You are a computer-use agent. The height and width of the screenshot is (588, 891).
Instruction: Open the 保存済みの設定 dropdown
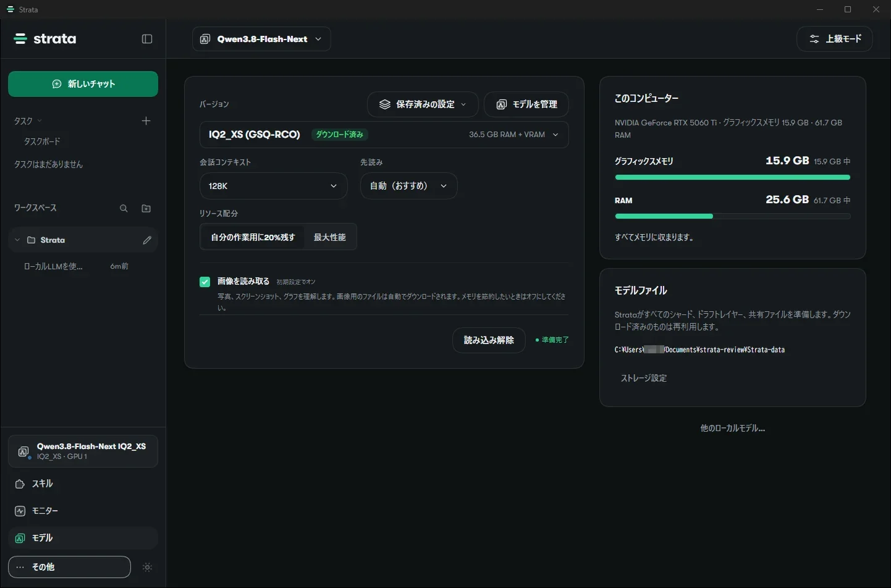[x=423, y=104]
